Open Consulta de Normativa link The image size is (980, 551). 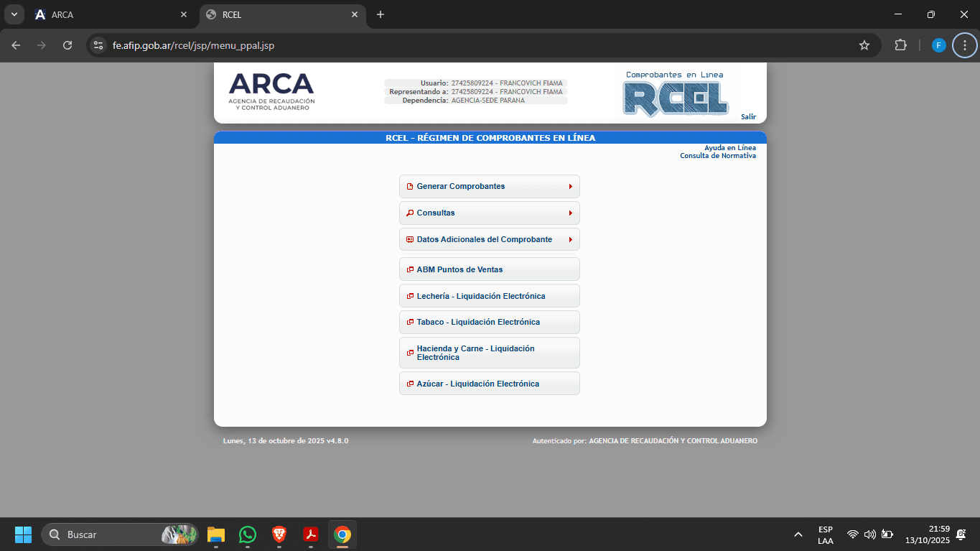[x=718, y=156]
